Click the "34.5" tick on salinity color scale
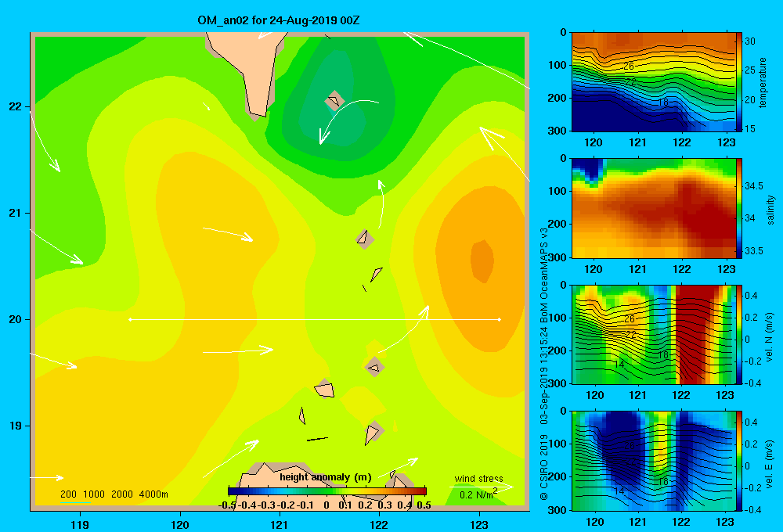The height and width of the screenshot is (532, 783). pyautogui.click(x=753, y=186)
